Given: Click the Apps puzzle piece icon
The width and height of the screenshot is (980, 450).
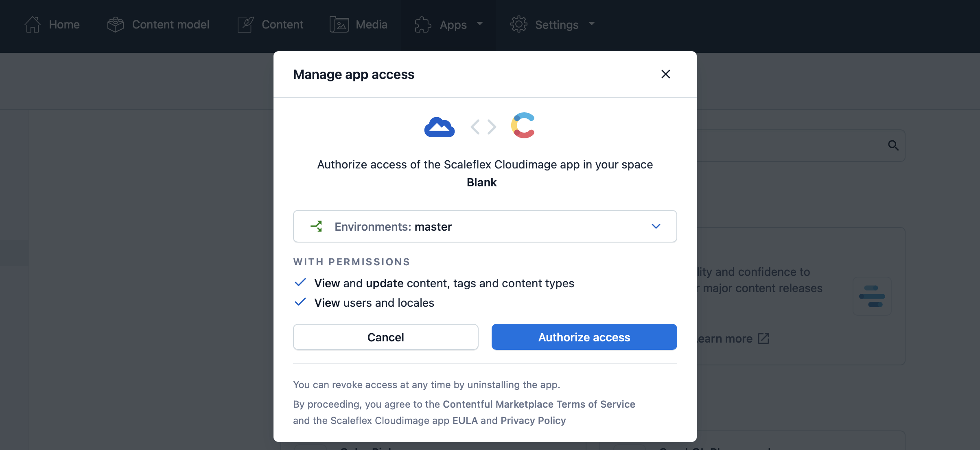Looking at the screenshot, I should pyautogui.click(x=423, y=24).
